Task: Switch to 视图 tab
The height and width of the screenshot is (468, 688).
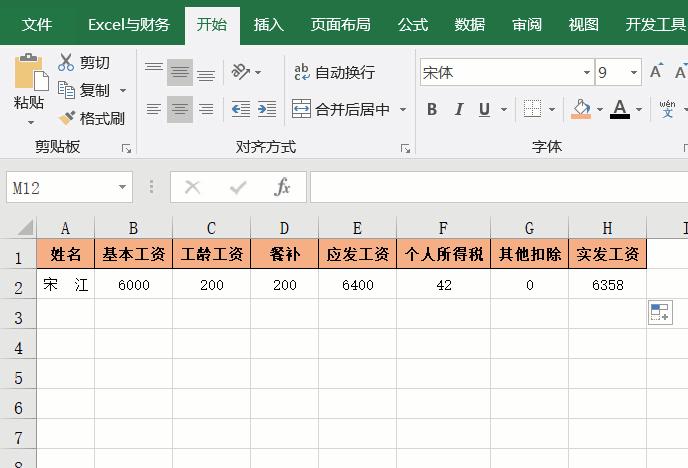Action: pyautogui.click(x=584, y=25)
